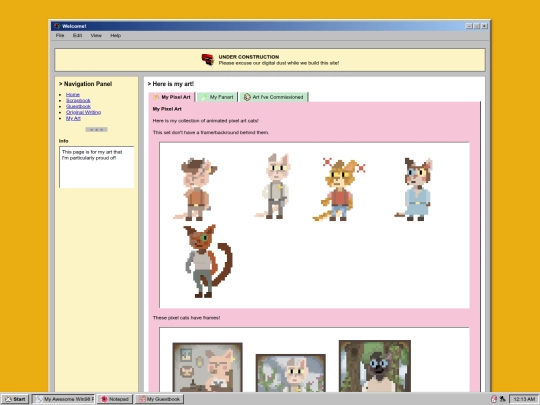This screenshot has width=540, height=405.
Task: Select the orange cat with red vest
Action: pyautogui.click(x=339, y=190)
